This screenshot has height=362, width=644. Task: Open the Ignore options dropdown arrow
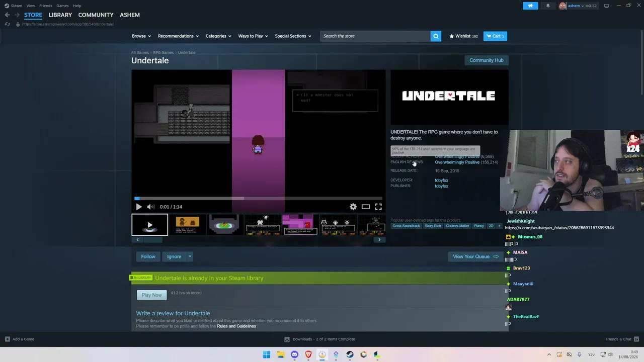point(190,256)
